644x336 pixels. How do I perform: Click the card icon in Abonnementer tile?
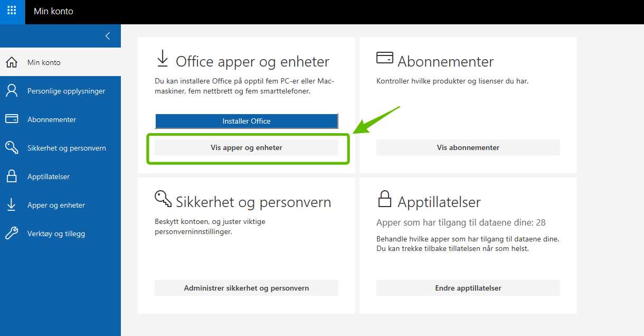point(385,58)
